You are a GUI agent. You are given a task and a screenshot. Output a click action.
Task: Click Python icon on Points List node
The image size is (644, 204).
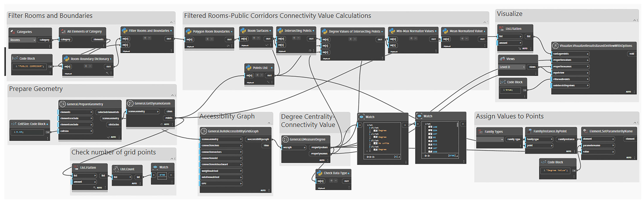249,68
